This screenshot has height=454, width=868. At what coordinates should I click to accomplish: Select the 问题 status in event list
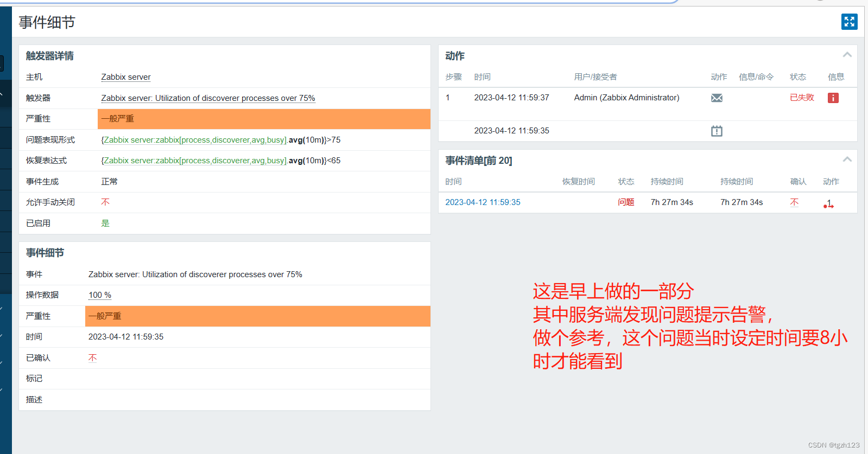point(626,202)
